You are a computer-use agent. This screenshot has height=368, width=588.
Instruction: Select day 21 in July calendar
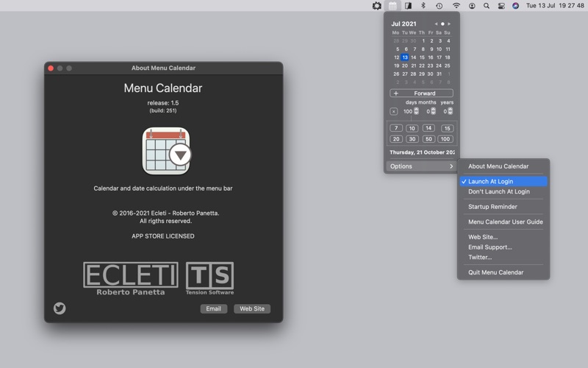(x=413, y=66)
